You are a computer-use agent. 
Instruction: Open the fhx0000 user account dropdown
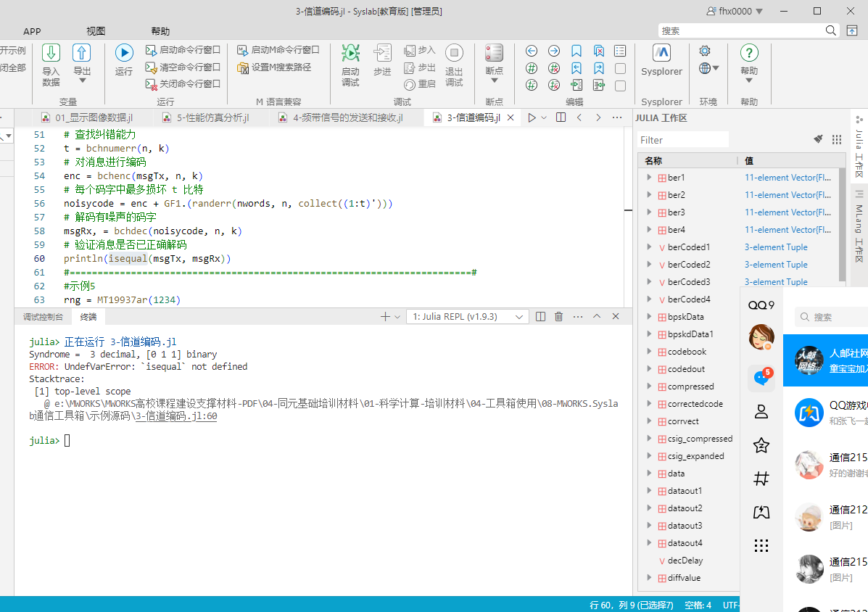click(735, 11)
